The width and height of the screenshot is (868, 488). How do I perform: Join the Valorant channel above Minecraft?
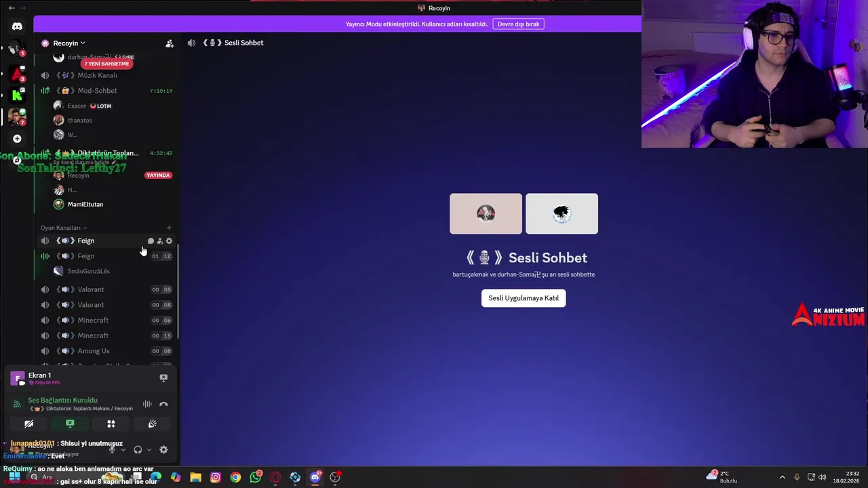(106, 305)
